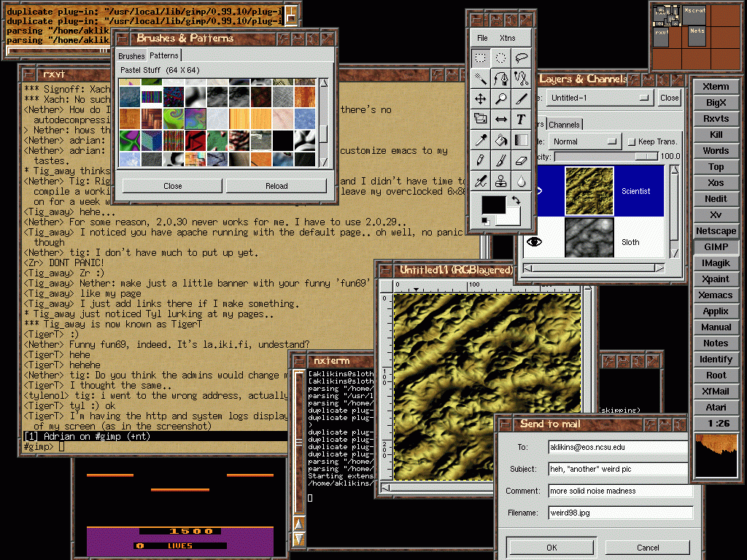Select the Eraser tool

pyautogui.click(x=521, y=160)
